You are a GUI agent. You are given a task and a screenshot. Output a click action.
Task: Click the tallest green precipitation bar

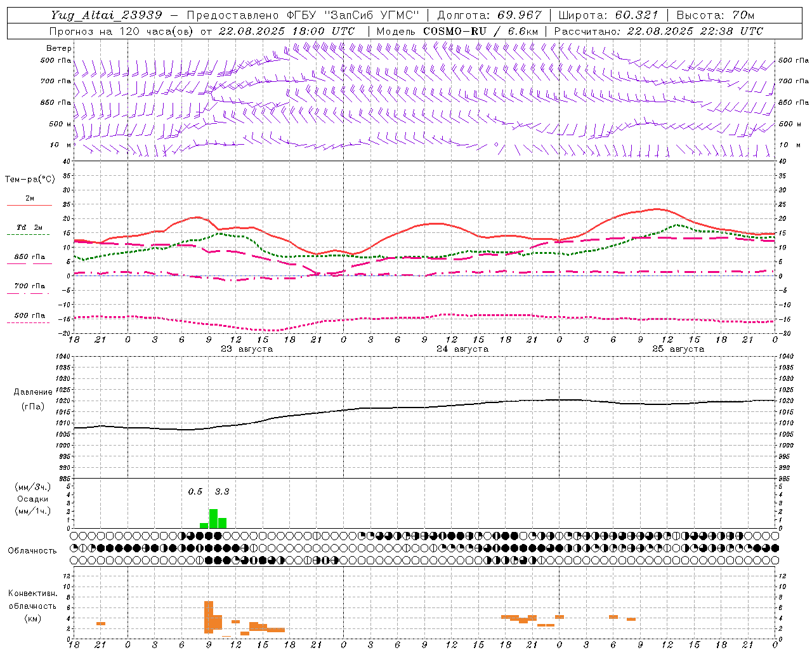click(x=213, y=519)
